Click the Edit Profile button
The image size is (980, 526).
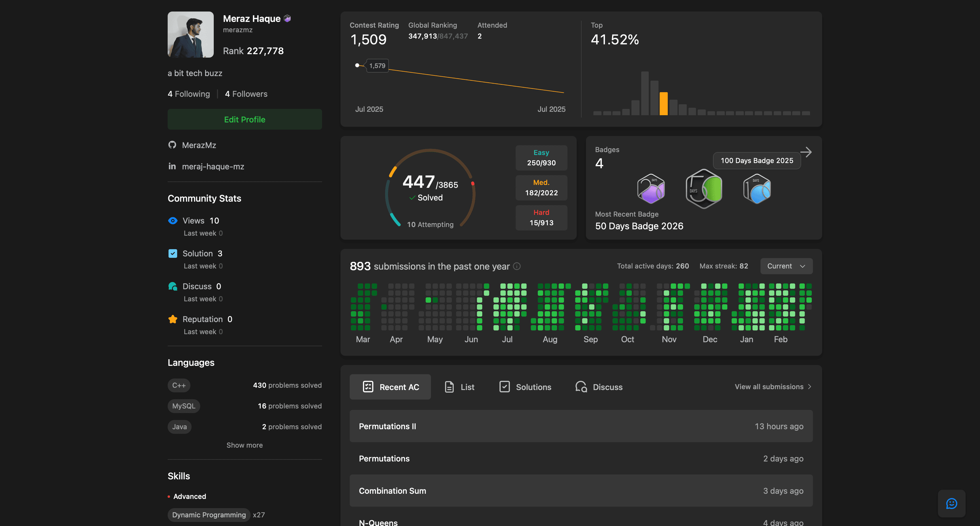[245, 120]
